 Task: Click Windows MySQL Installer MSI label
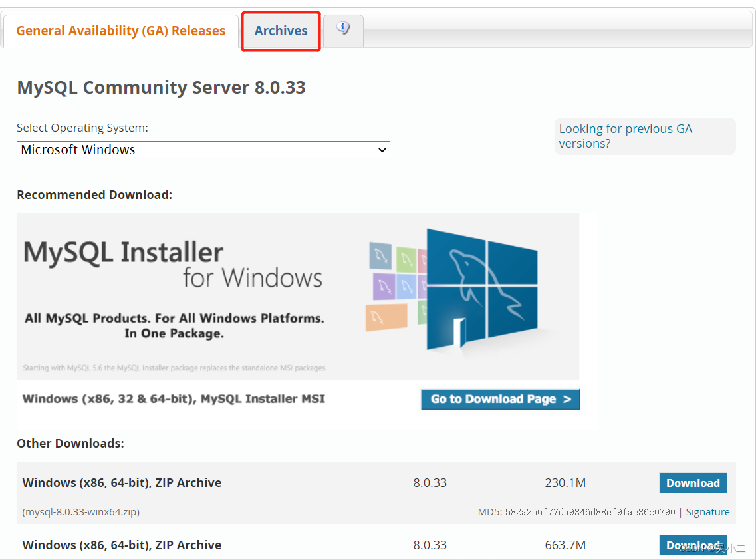tap(174, 399)
